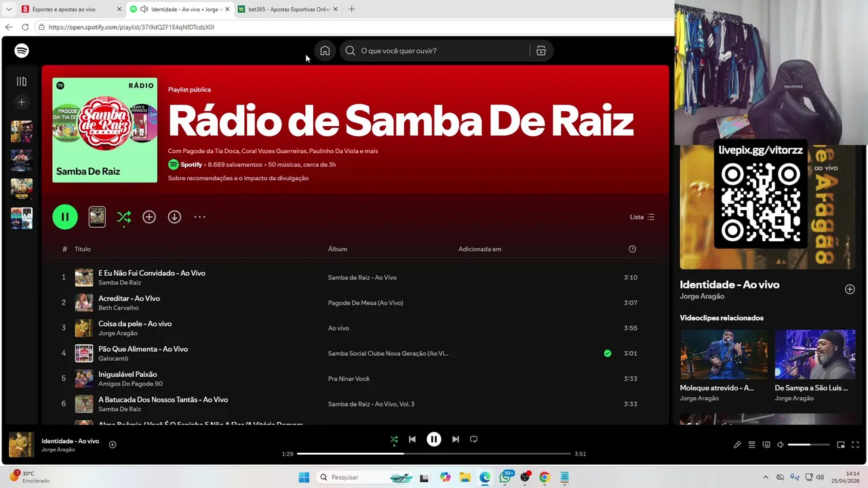The width and height of the screenshot is (868, 488).
Task: Pause playlist with large green button
Action: point(65,217)
